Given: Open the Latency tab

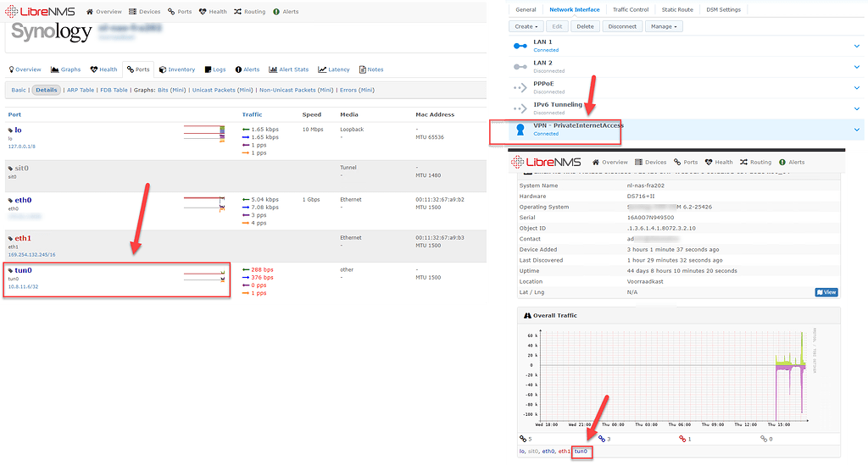Looking at the screenshot, I should tap(334, 69).
